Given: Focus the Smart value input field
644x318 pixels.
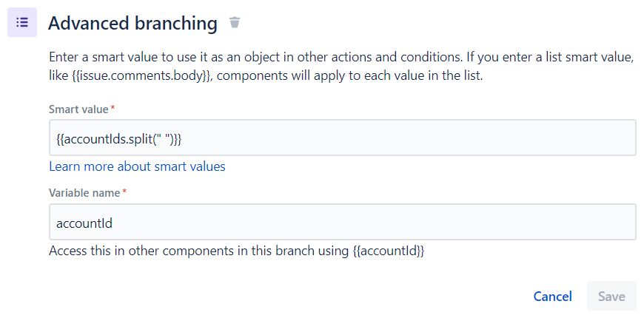Looking at the screenshot, I should [342, 138].
